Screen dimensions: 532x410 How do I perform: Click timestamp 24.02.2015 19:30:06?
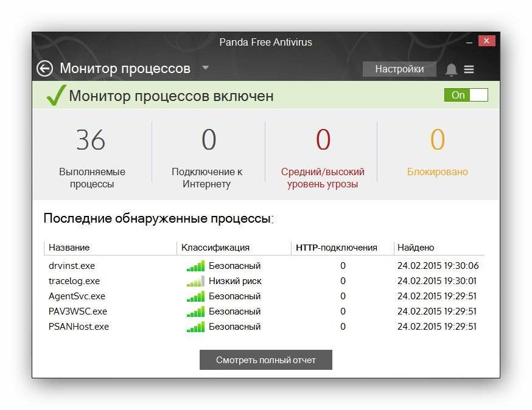[438, 266]
